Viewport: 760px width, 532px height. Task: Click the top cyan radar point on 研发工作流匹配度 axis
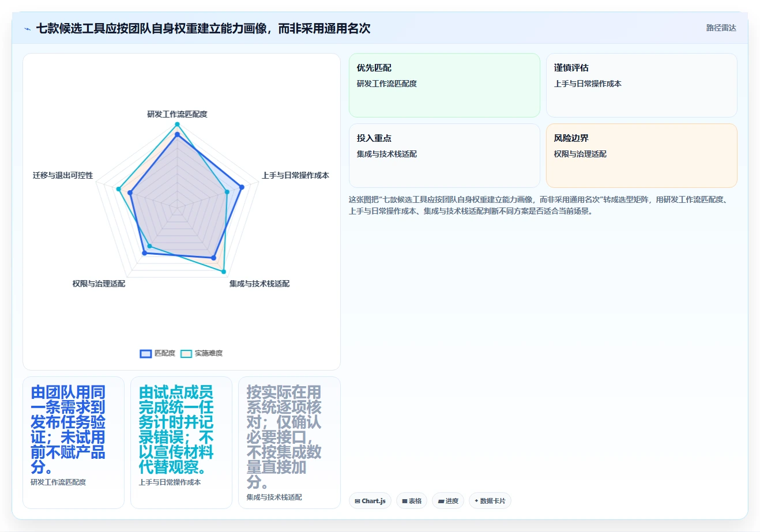177,124
